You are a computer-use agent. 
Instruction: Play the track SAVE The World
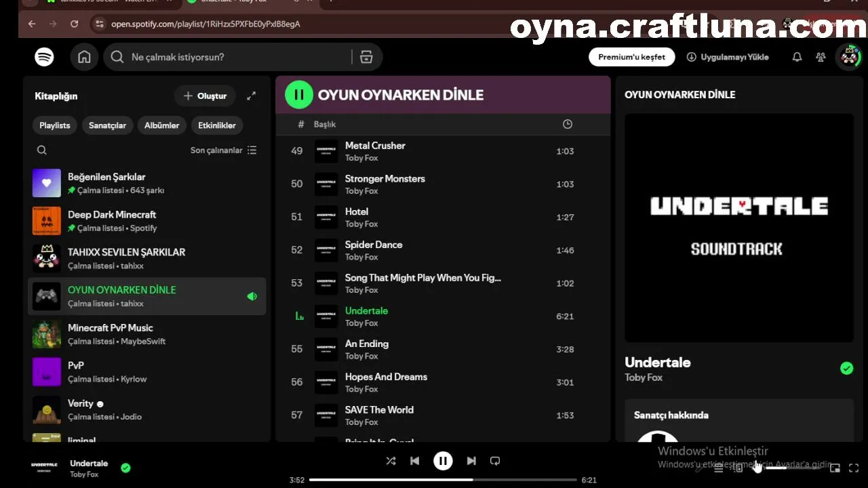(443, 415)
